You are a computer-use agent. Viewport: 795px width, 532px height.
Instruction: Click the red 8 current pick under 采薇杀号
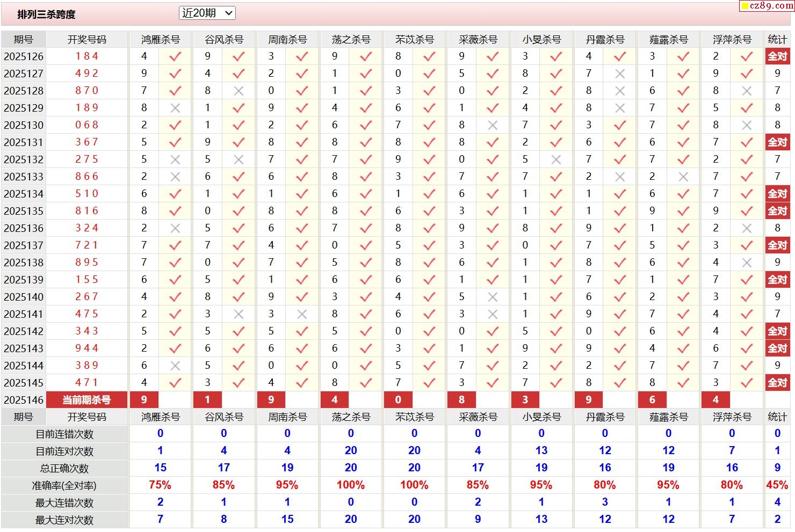coord(461,400)
